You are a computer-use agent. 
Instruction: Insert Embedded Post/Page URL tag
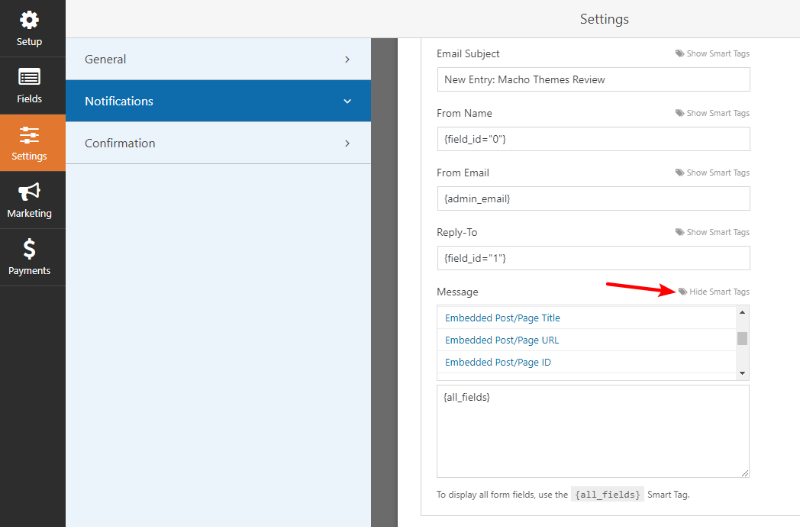[502, 340]
